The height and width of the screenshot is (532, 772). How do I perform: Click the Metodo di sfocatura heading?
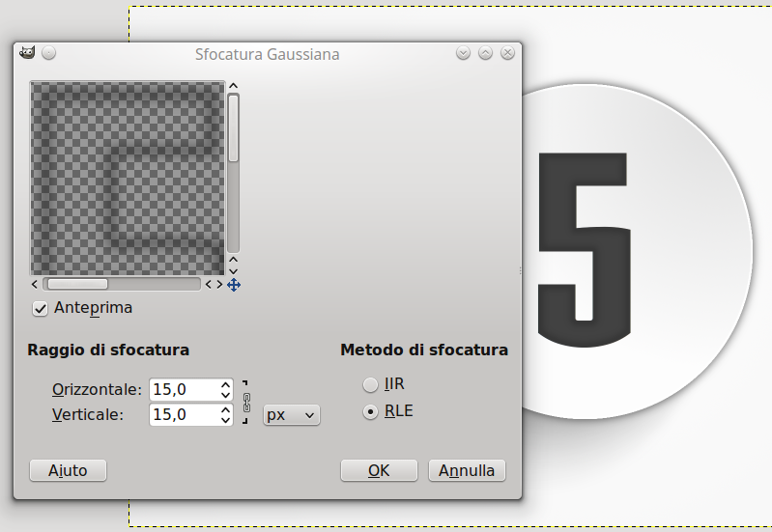coord(424,350)
